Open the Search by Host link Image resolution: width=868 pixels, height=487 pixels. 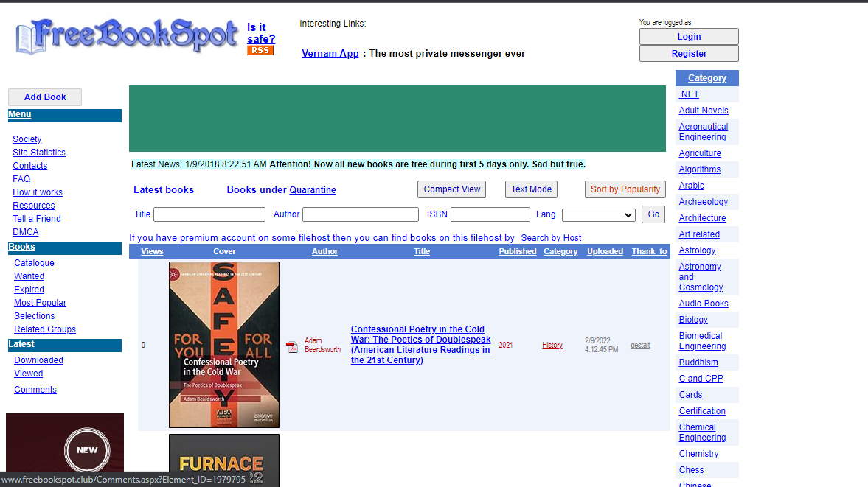551,238
